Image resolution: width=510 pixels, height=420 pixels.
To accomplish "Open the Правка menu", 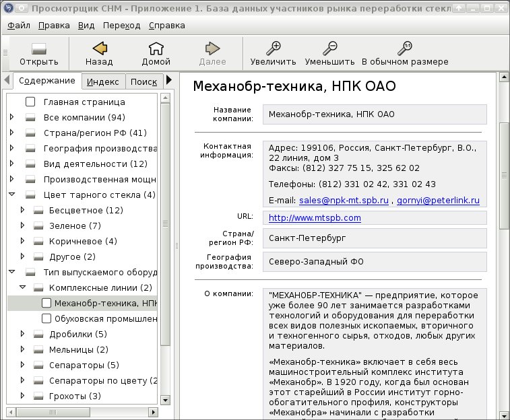I will pyautogui.click(x=54, y=26).
